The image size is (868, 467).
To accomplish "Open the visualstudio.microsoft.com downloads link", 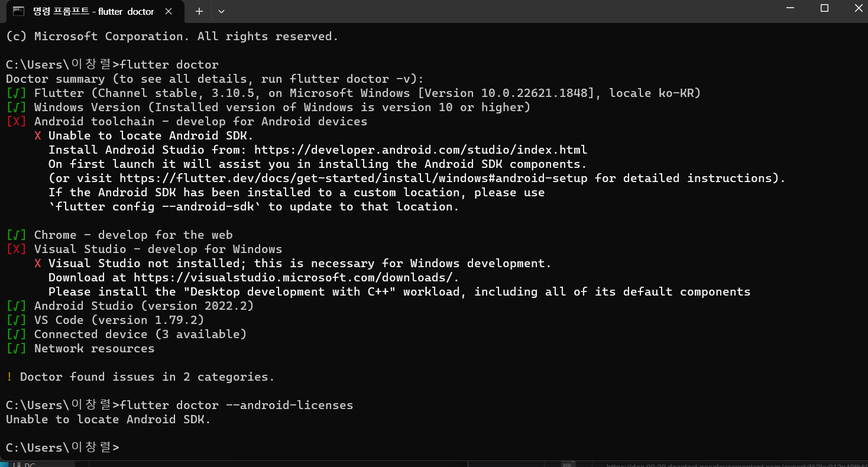I will [294, 278].
